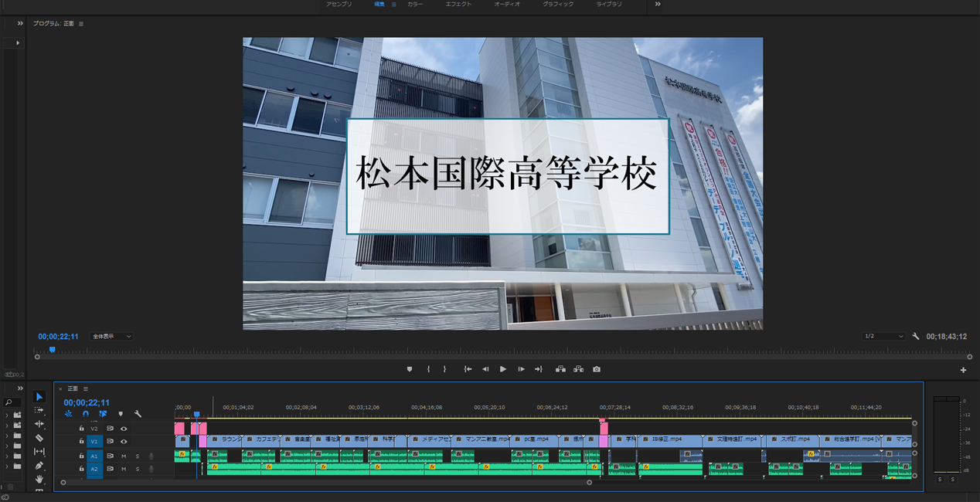Screen dimensions: 980x502
Task: Toggle V2 track visibility eye
Action: click(124, 429)
